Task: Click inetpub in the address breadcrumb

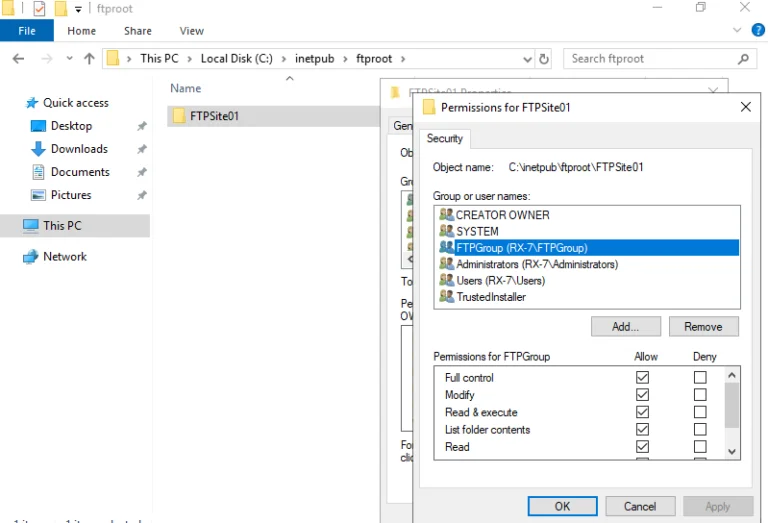Action: click(x=314, y=59)
